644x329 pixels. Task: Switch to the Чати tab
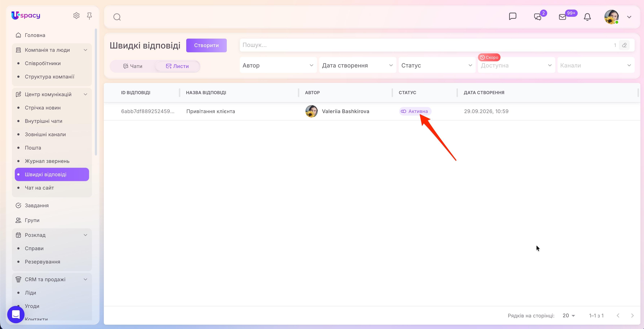(x=133, y=66)
